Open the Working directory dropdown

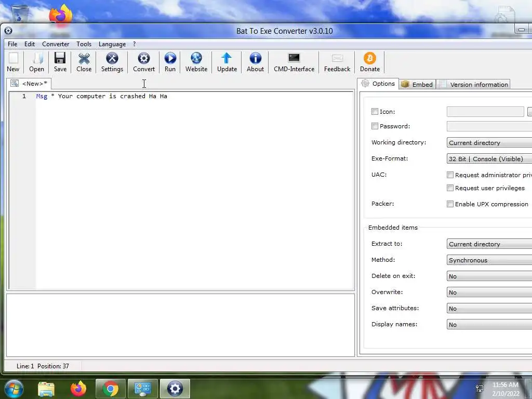[x=489, y=142]
